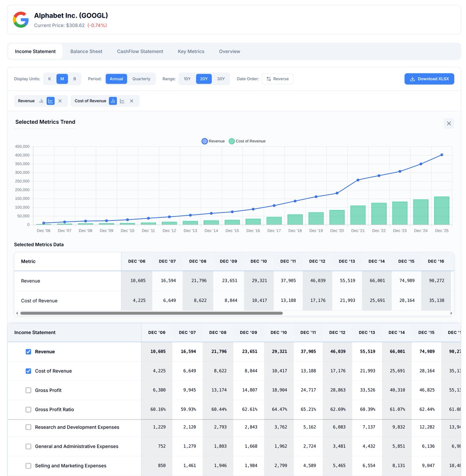
Task: Select Annual period
Action: pyautogui.click(x=116, y=79)
